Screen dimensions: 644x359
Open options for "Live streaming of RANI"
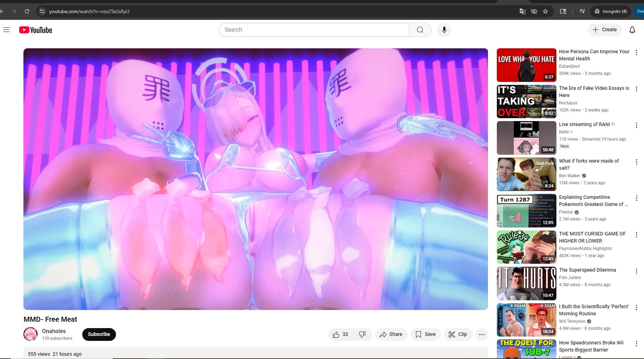point(637,125)
